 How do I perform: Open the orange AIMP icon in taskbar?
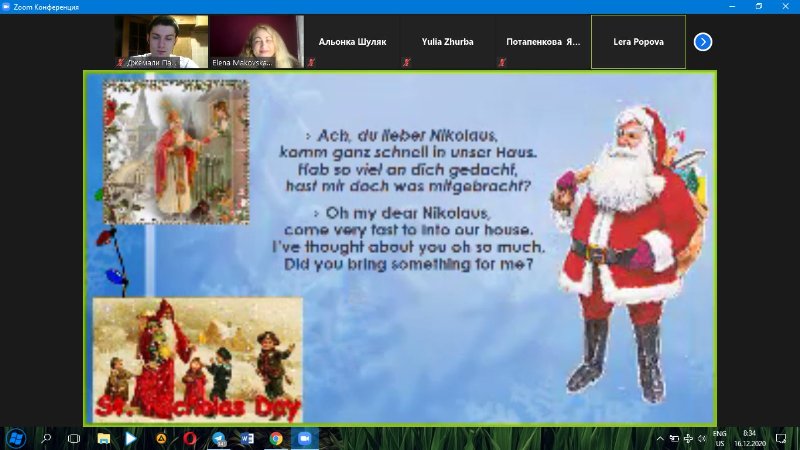pyautogui.click(x=161, y=438)
